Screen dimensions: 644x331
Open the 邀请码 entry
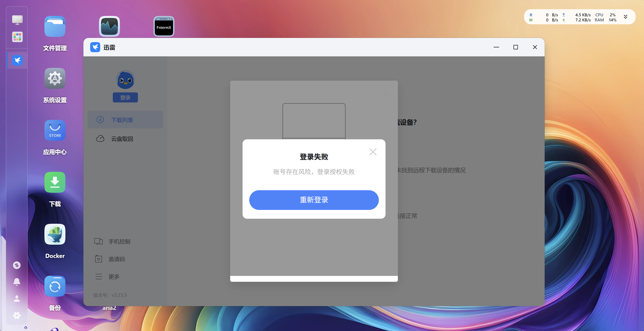(116, 259)
